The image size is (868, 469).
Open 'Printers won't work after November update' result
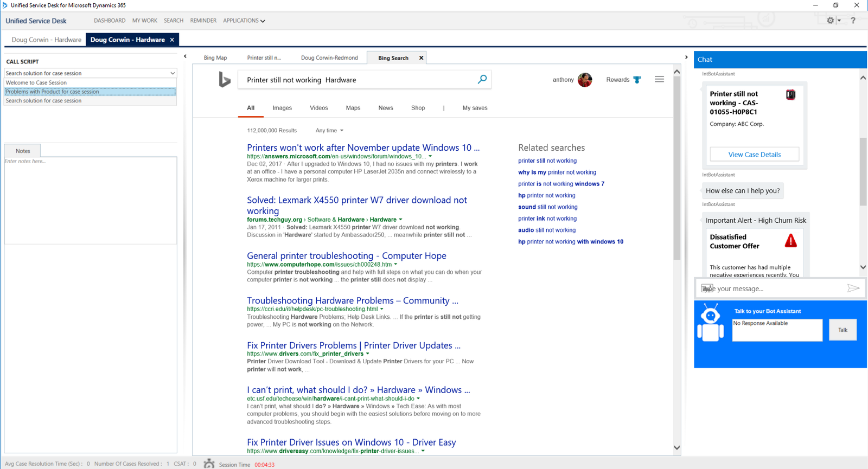(363, 147)
